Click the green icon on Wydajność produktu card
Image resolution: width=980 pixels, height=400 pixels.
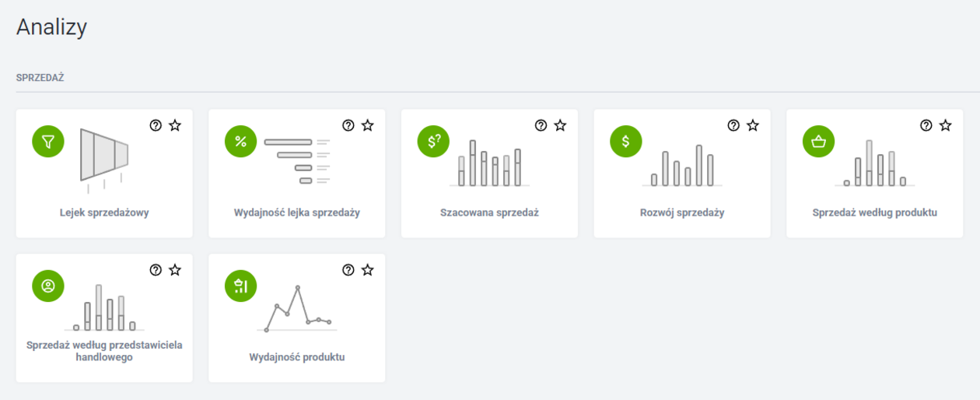[x=241, y=286]
